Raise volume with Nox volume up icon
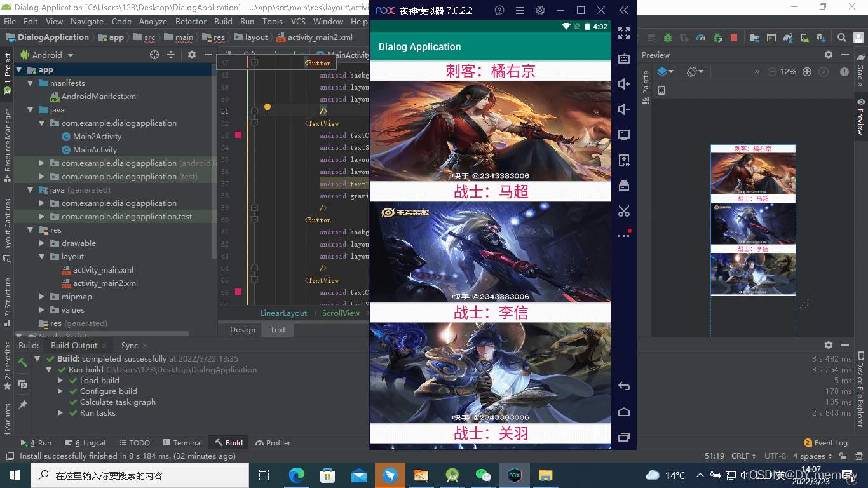 [624, 84]
